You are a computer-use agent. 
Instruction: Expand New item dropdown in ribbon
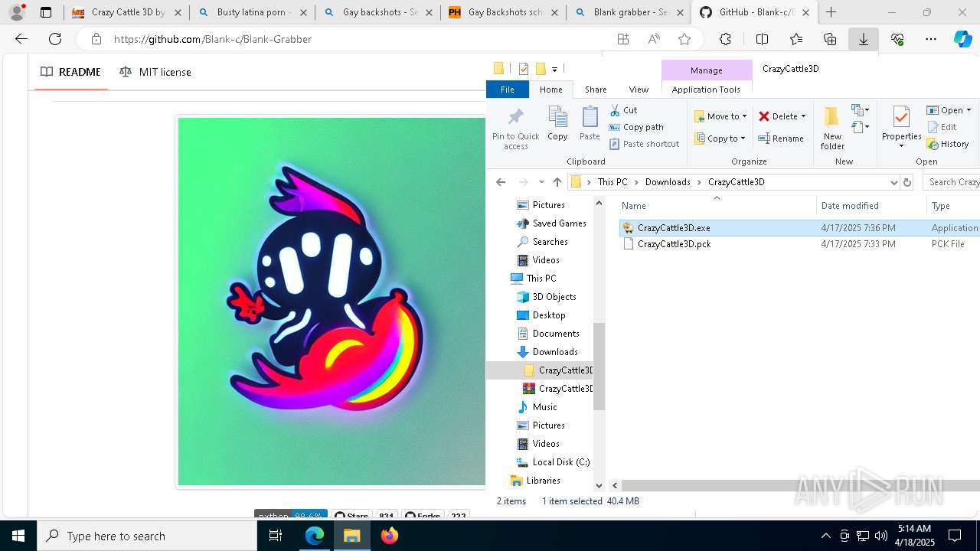860,110
